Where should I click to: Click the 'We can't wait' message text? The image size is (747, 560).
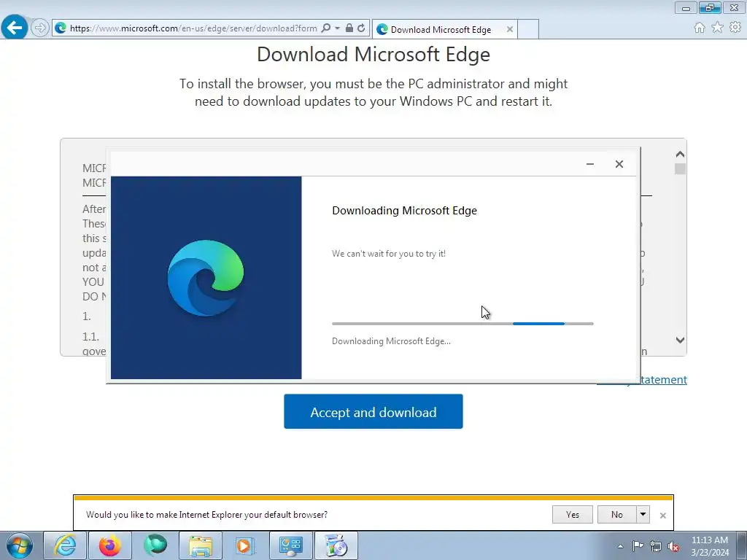(x=389, y=254)
